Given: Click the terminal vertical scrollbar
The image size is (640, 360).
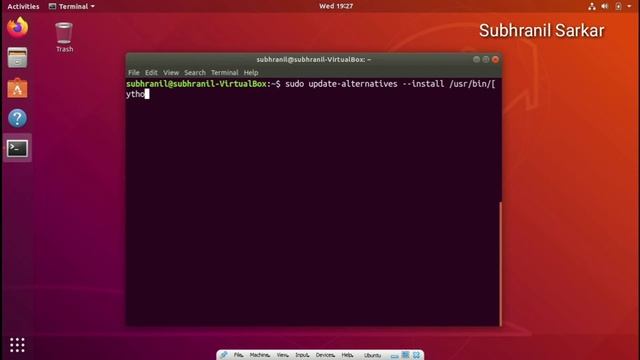Looking at the screenshot, I should click(500, 263).
